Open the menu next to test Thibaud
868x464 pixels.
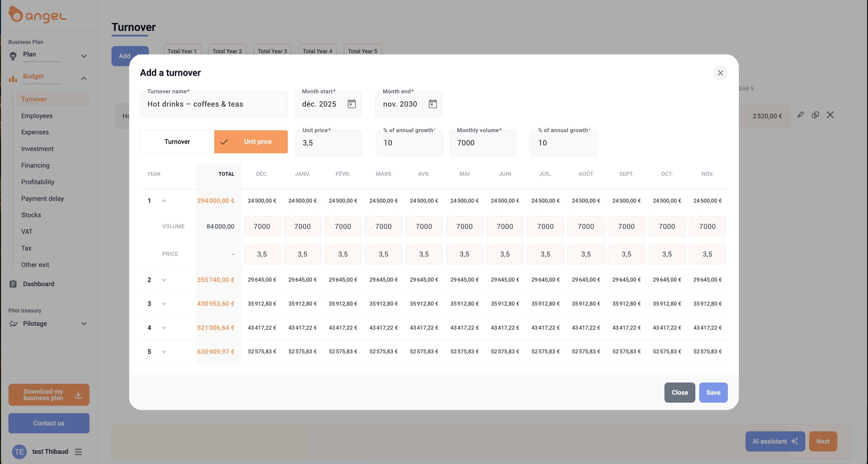pyautogui.click(x=79, y=451)
